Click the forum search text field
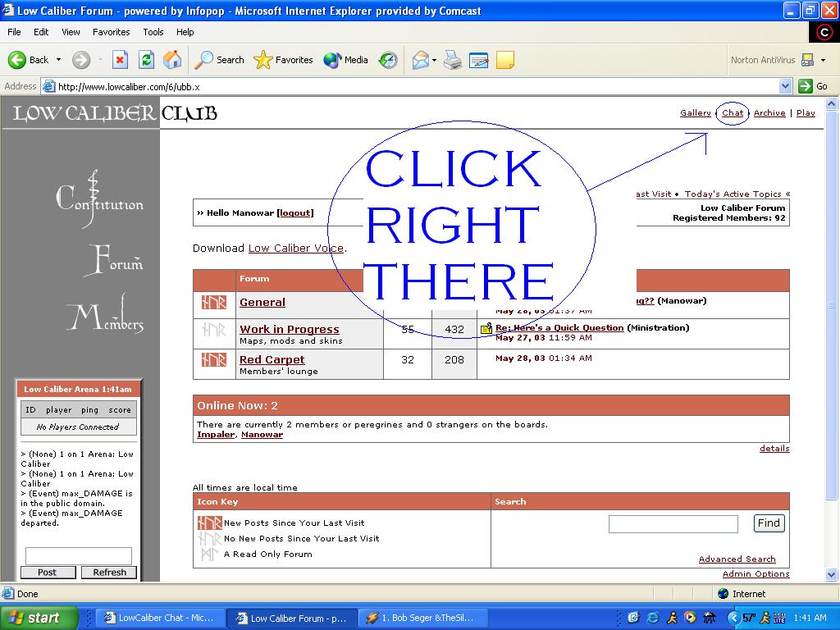 coord(673,524)
